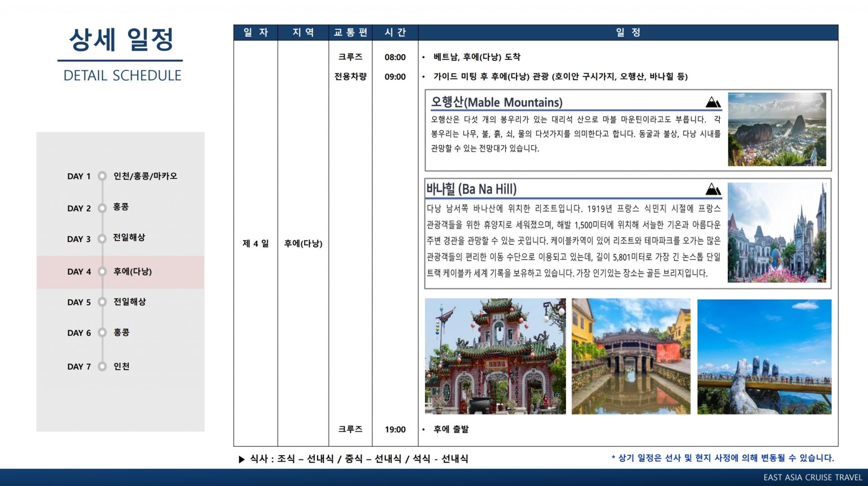
Task: Select highlighted DAY 4 후에(다낭) entry
Action: point(120,272)
